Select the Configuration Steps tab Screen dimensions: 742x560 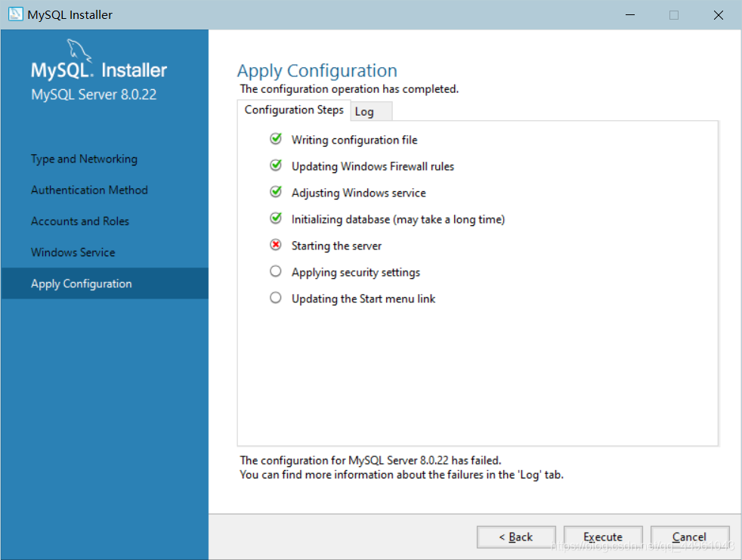click(x=294, y=110)
